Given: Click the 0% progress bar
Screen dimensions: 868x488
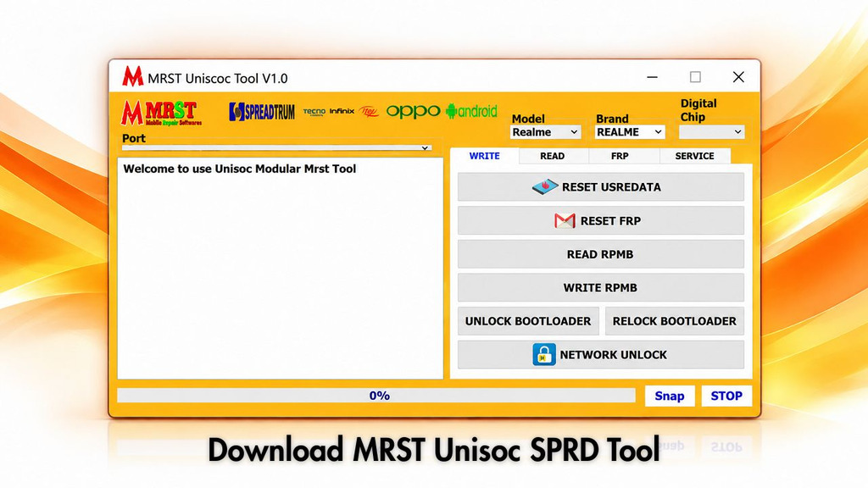Looking at the screenshot, I should (376, 396).
